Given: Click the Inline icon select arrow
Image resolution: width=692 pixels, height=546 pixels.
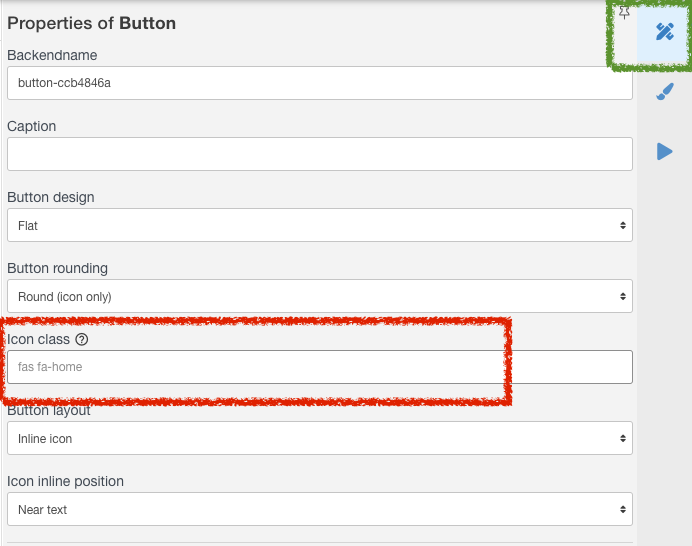Looking at the screenshot, I should 623,438.
